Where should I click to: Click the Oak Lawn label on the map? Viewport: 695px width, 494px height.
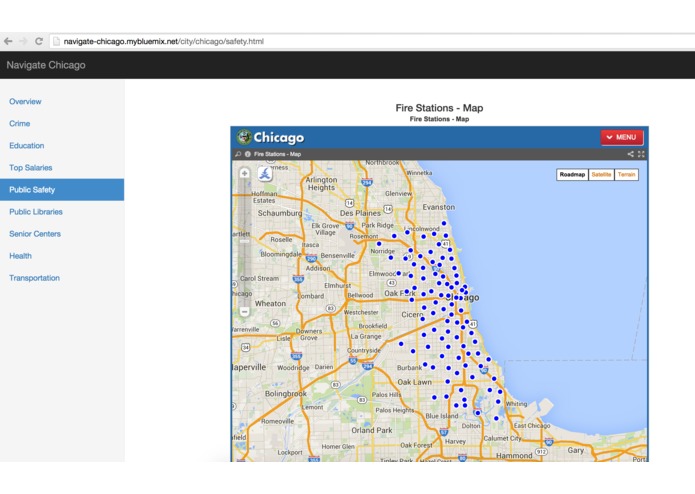pyautogui.click(x=414, y=382)
